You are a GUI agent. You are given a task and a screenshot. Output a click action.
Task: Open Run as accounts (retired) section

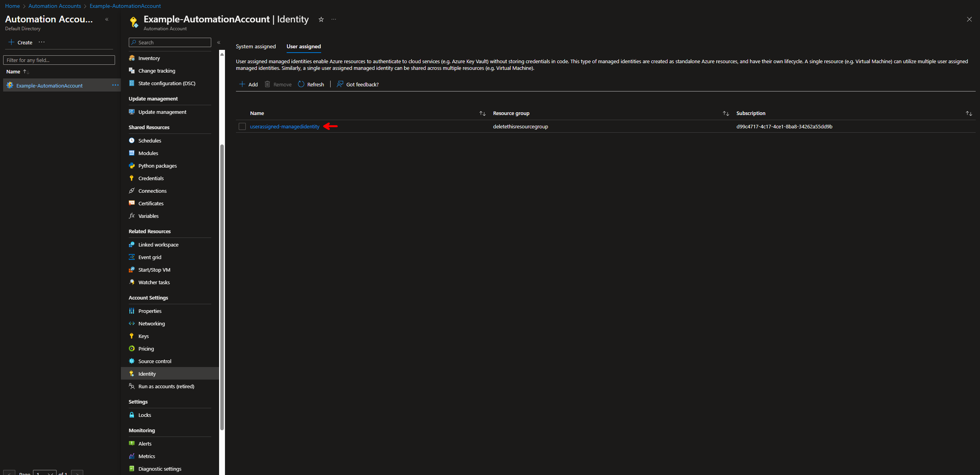point(166,385)
